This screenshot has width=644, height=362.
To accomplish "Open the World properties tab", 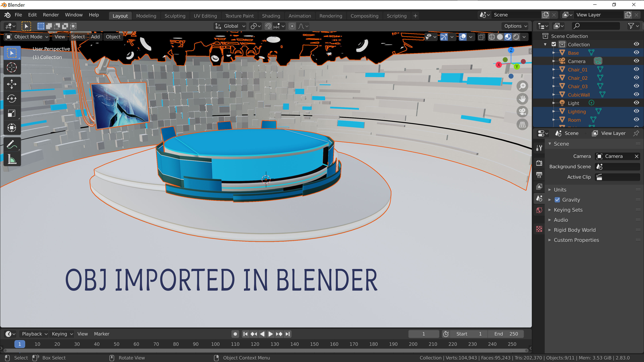I will (x=539, y=210).
